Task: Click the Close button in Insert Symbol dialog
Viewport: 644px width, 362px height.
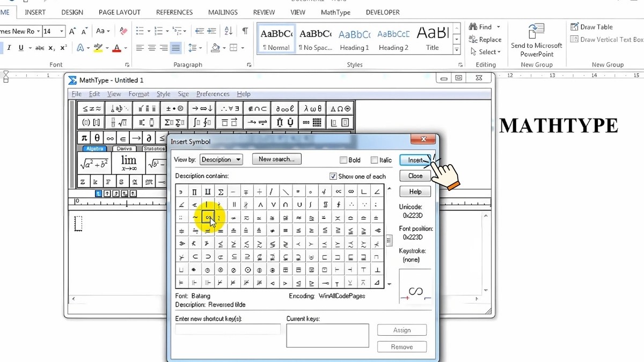Action: pyautogui.click(x=415, y=176)
